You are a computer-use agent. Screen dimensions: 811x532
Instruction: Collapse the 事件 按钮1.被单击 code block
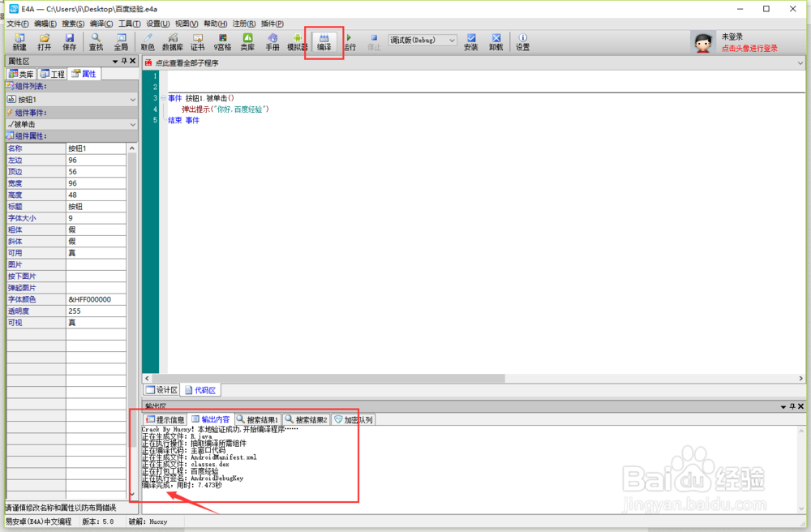point(164,97)
